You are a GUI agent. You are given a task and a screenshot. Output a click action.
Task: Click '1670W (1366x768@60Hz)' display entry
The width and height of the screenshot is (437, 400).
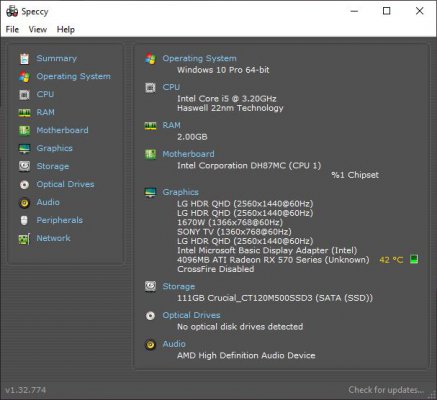pyautogui.click(x=230, y=222)
